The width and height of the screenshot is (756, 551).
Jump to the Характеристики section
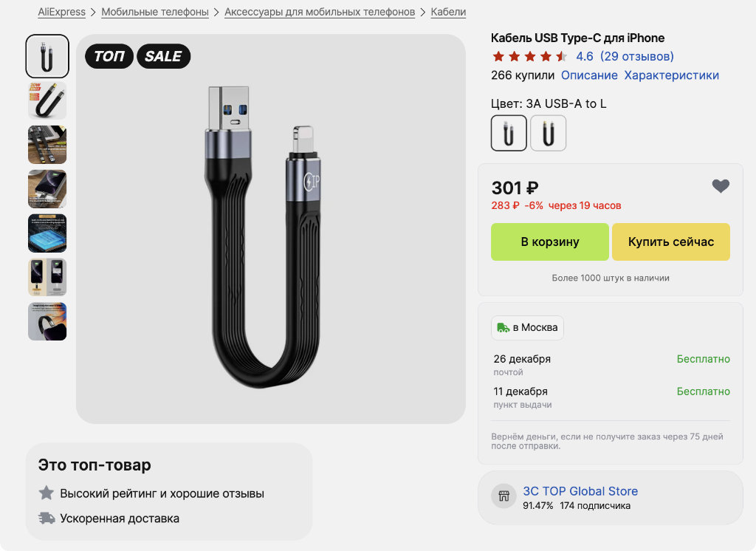[x=671, y=75]
